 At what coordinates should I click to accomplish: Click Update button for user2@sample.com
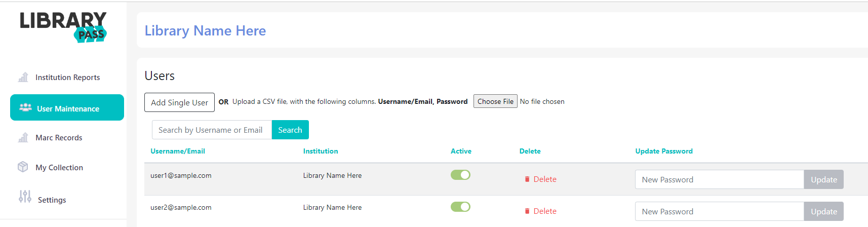point(823,211)
